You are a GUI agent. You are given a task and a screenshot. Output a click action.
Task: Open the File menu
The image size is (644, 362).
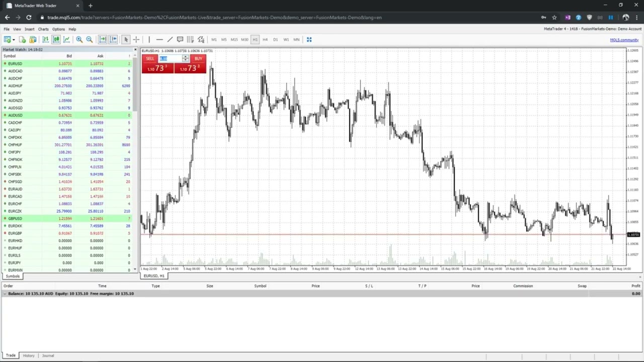tap(7, 29)
